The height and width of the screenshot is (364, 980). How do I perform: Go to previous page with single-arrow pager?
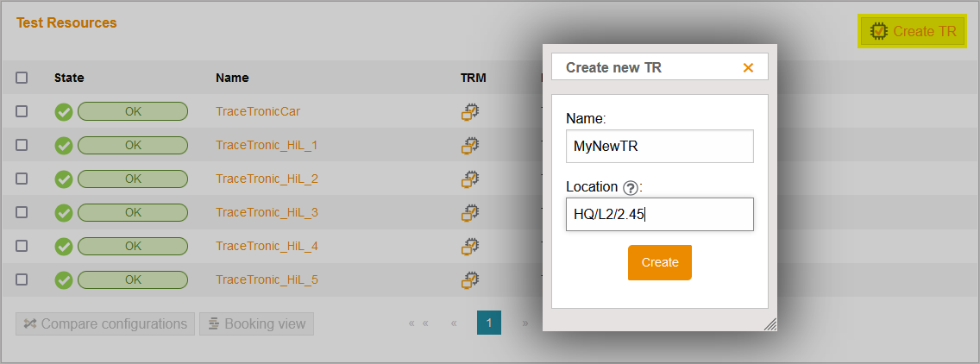(454, 323)
